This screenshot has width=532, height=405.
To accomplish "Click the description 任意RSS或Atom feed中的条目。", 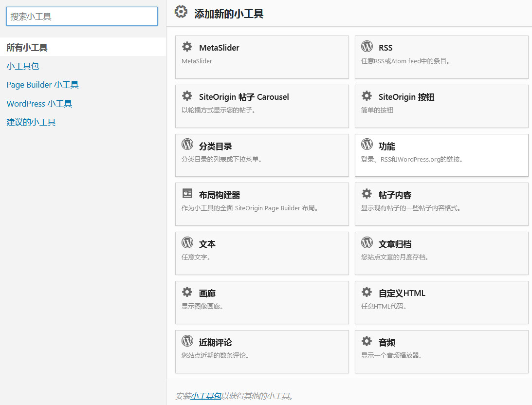I will (x=406, y=61).
